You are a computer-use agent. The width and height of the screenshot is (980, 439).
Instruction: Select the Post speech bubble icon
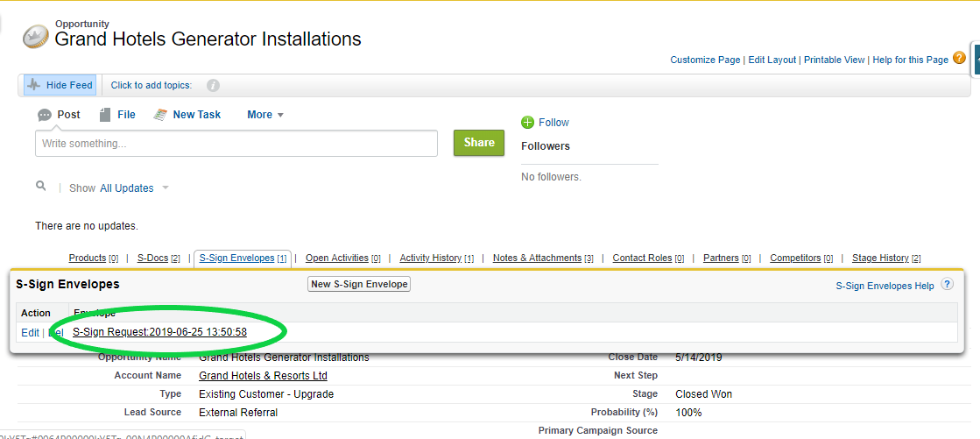[45, 115]
